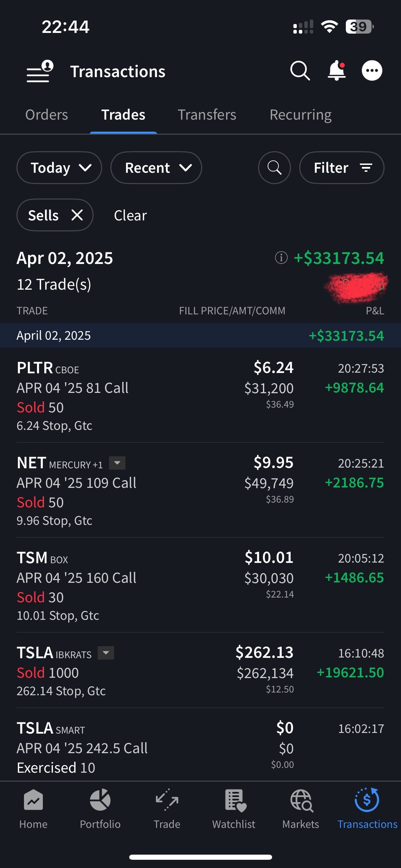Tap the Clear filters link
Screen dimensions: 401x868
[130, 216]
